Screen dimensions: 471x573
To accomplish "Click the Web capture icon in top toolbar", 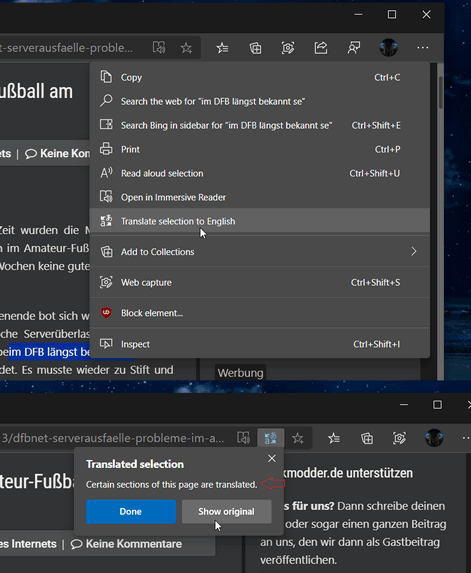I will coord(288,48).
